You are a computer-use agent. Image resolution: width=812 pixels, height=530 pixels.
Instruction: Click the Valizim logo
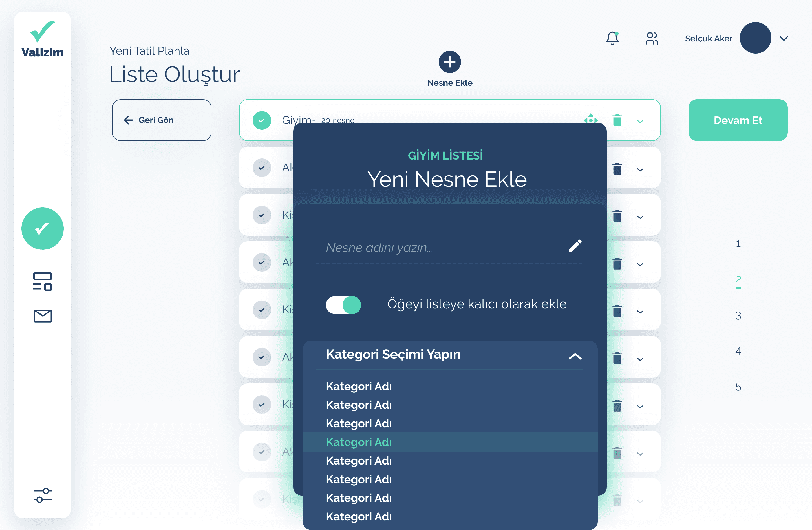[42, 39]
